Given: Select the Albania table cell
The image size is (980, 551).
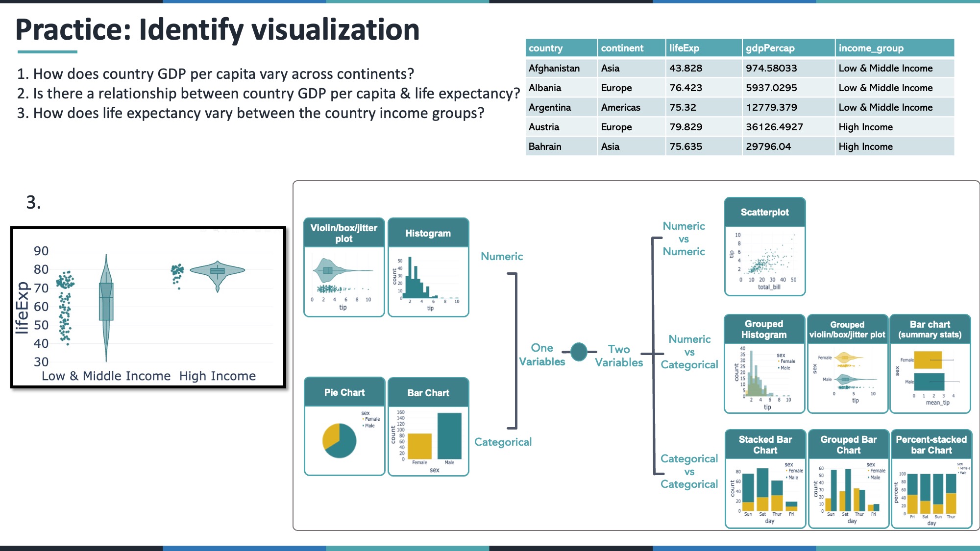Looking at the screenshot, I should click(x=561, y=88).
